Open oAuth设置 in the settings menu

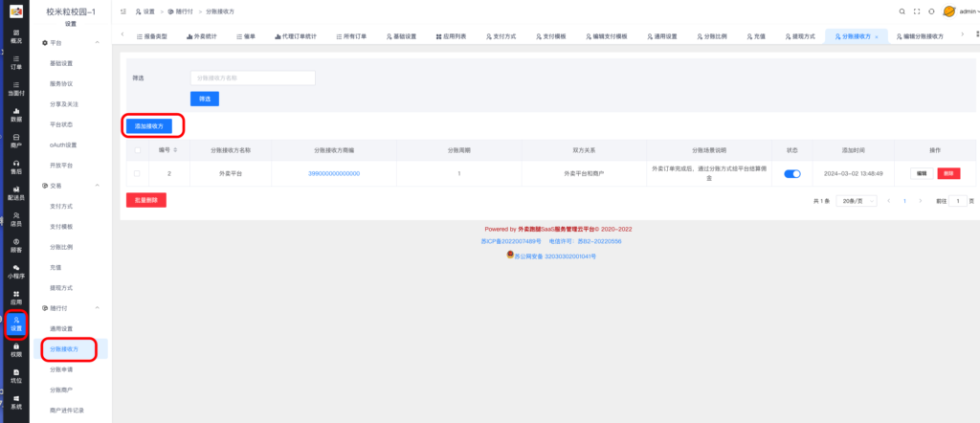63,145
